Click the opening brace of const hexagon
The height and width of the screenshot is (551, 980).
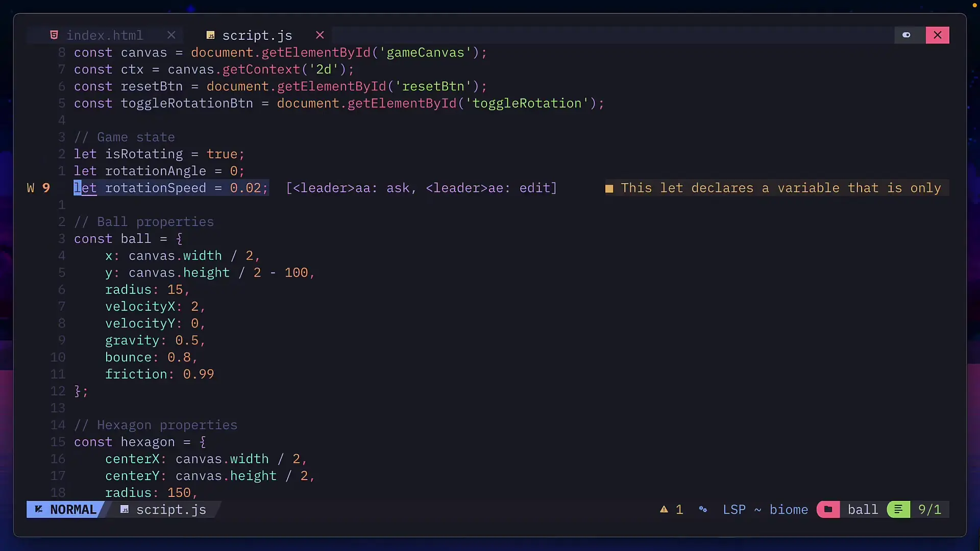[x=203, y=442]
